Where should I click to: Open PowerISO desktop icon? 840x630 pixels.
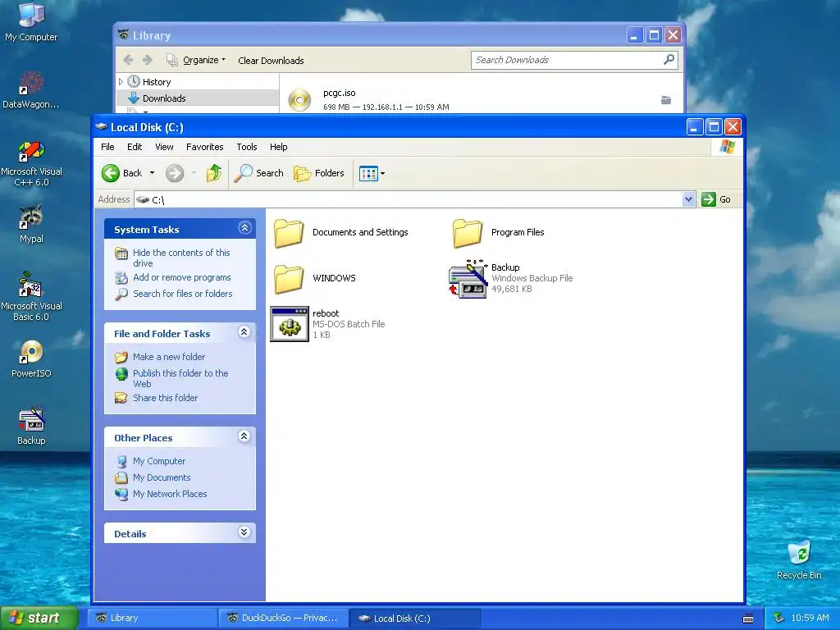[x=31, y=358]
